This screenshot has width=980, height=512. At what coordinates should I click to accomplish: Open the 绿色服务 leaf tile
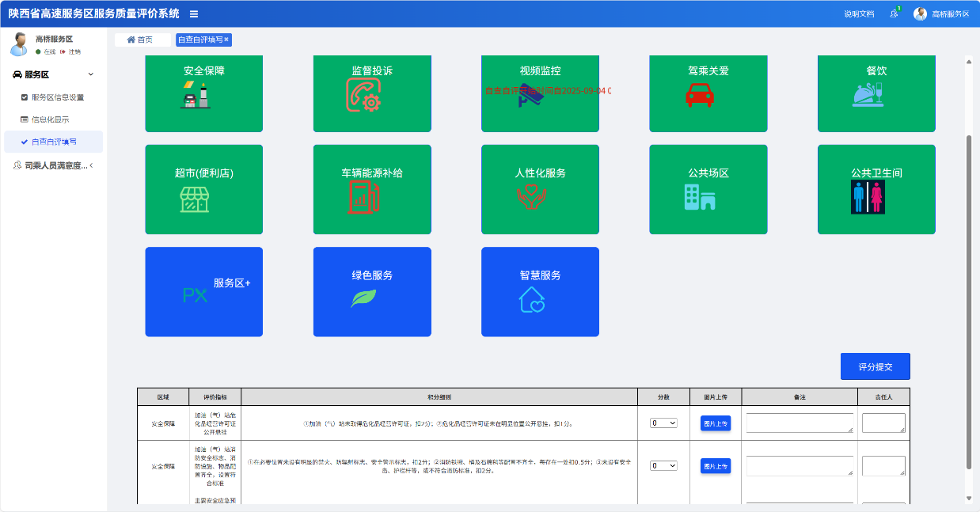click(372, 291)
